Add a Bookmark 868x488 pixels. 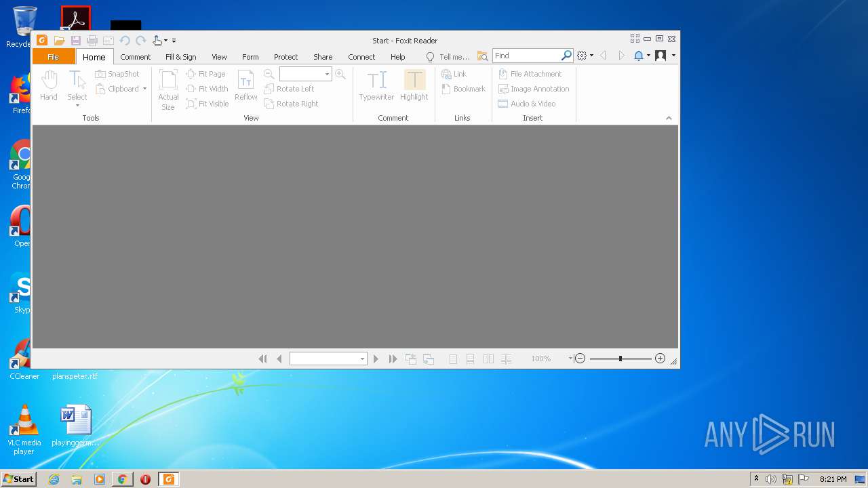[x=463, y=89]
